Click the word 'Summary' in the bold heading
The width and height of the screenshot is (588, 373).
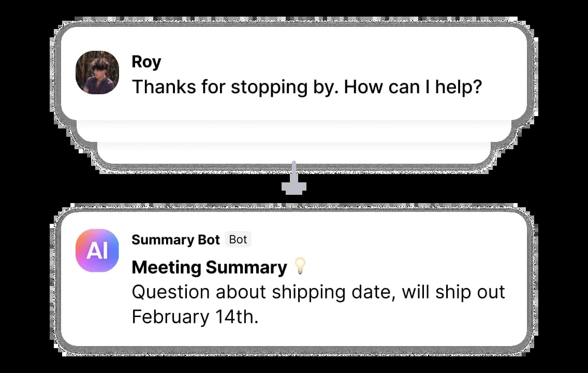[x=246, y=267]
